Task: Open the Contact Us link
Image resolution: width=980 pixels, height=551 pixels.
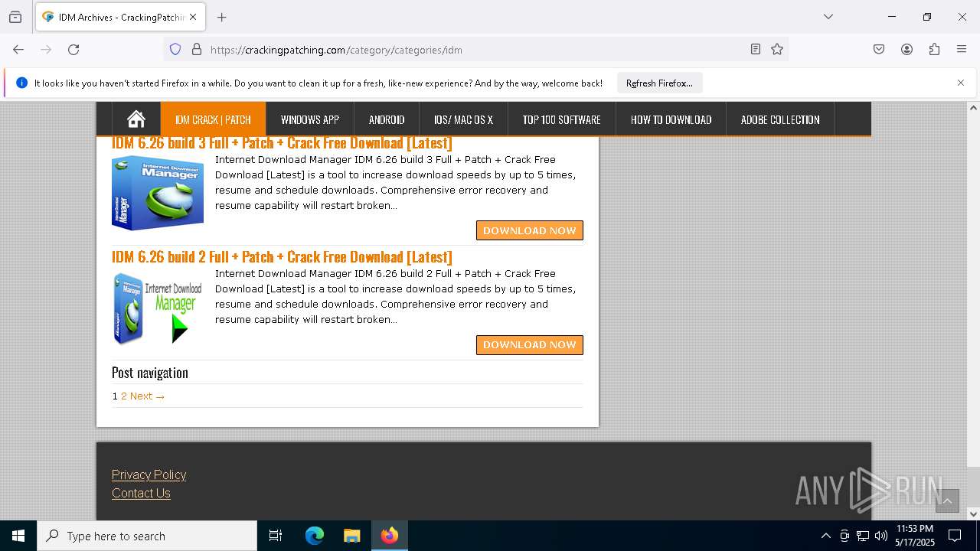Action: coord(141,493)
